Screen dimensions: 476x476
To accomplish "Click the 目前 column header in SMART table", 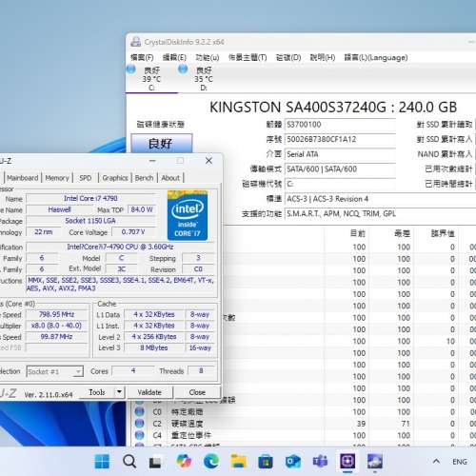I will point(357,234).
